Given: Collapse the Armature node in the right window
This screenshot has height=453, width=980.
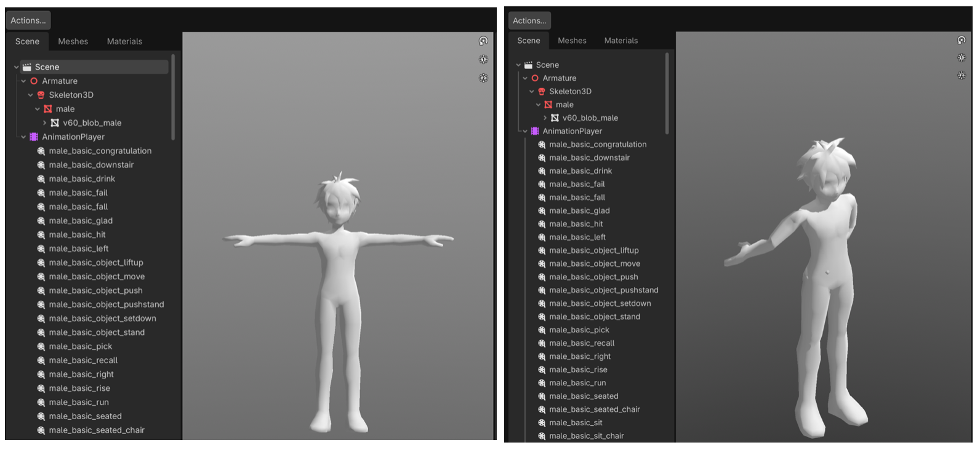Looking at the screenshot, I should click(x=525, y=78).
